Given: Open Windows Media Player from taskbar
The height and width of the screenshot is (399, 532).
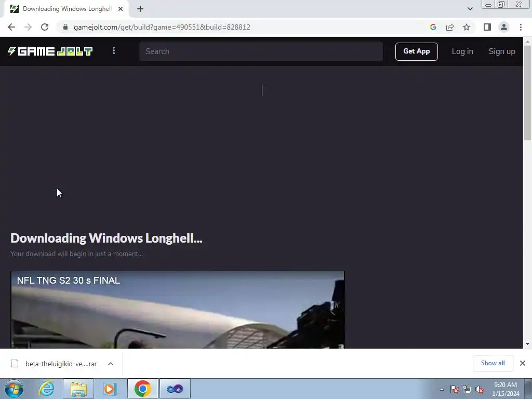Looking at the screenshot, I should (109, 389).
